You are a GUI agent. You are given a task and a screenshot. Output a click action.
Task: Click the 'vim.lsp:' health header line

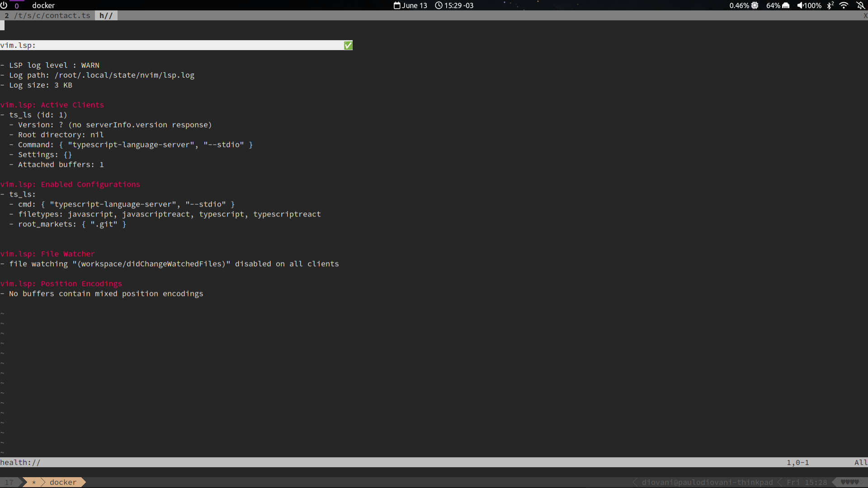(176, 45)
